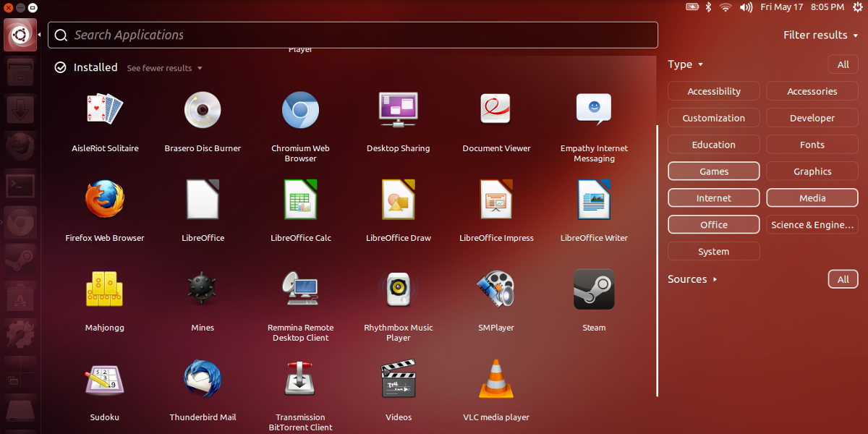This screenshot has width=868, height=434.
Task: Focus the Search Applications field
Action: 353,35
